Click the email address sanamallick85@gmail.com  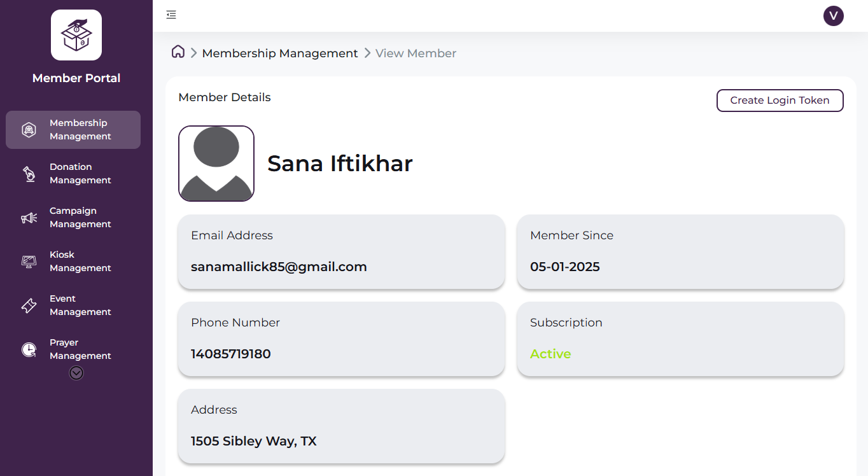[279, 267]
